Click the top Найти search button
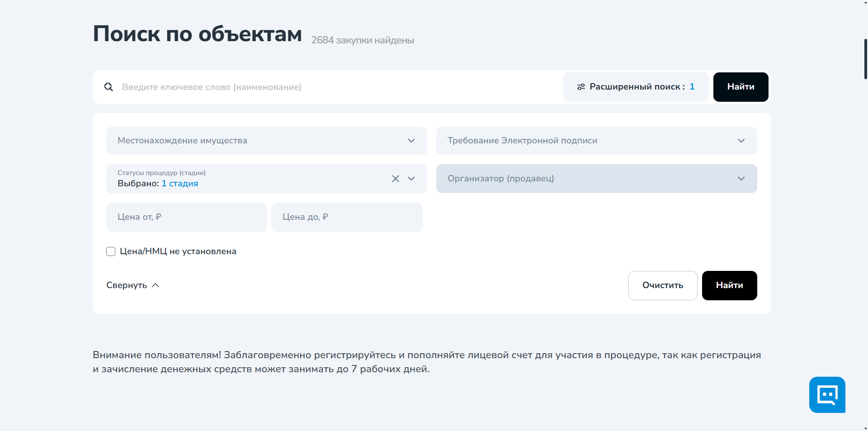Screen dimensions: 868x431 point(741,87)
